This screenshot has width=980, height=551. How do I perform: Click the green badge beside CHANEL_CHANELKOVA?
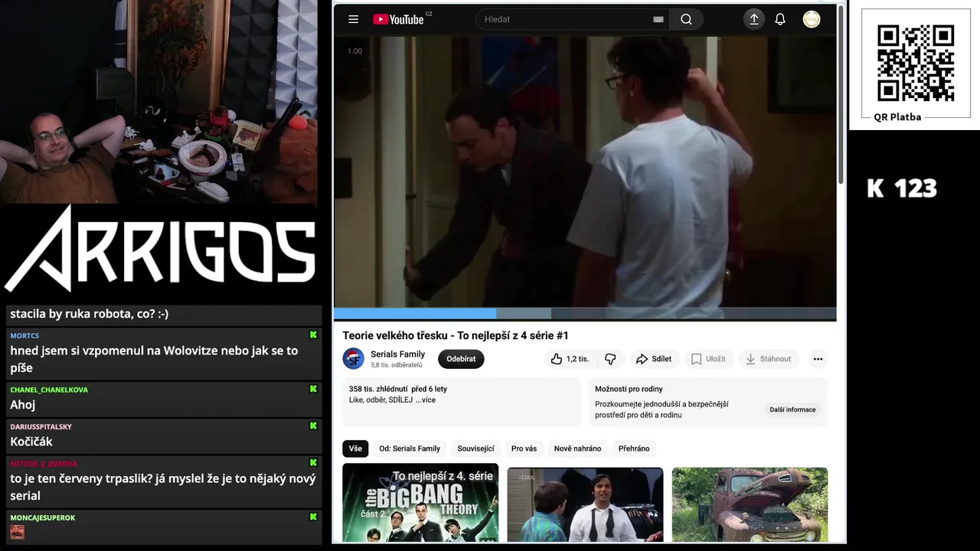point(313,389)
